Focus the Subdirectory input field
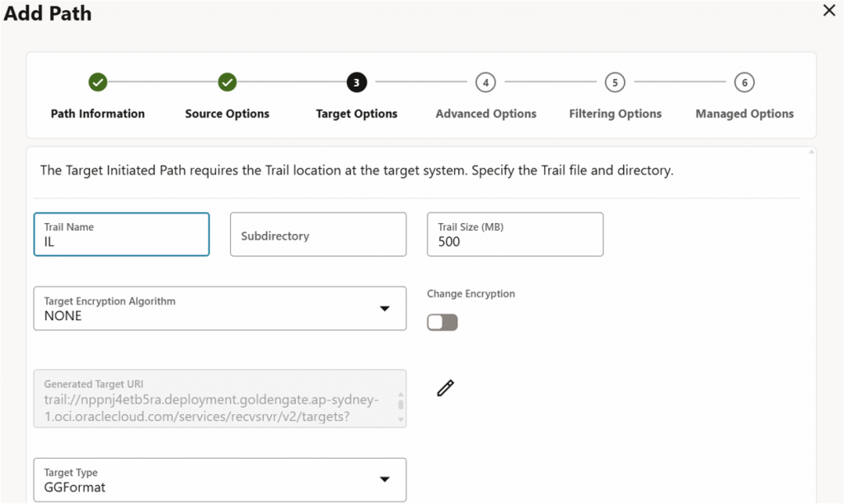 click(317, 235)
